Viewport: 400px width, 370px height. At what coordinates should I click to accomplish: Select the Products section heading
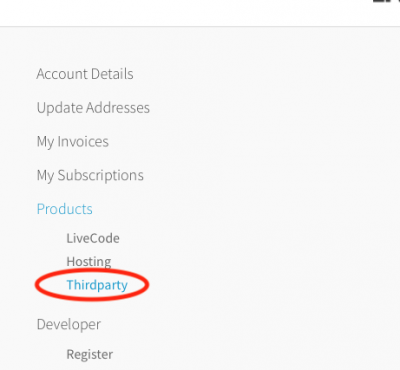click(x=65, y=209)
